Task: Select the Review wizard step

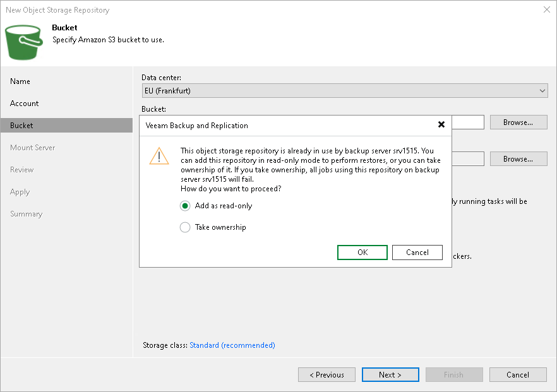Action: (x=22, y=170)
